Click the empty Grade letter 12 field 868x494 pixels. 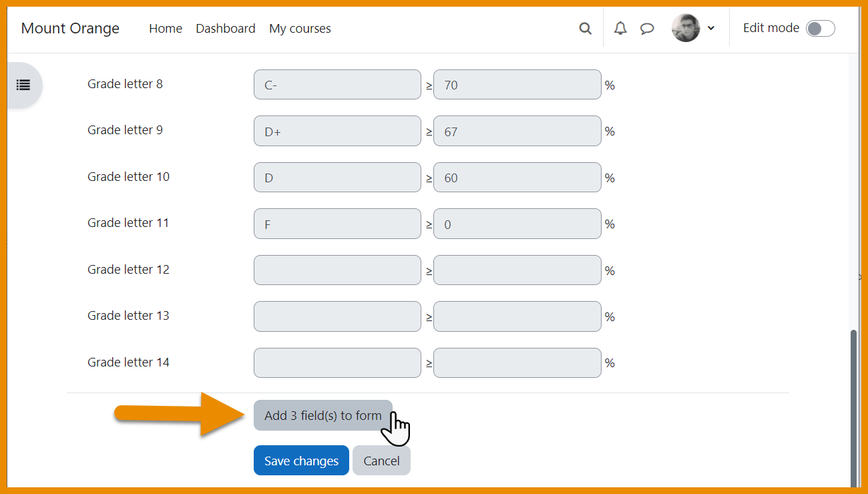point(337,270)
